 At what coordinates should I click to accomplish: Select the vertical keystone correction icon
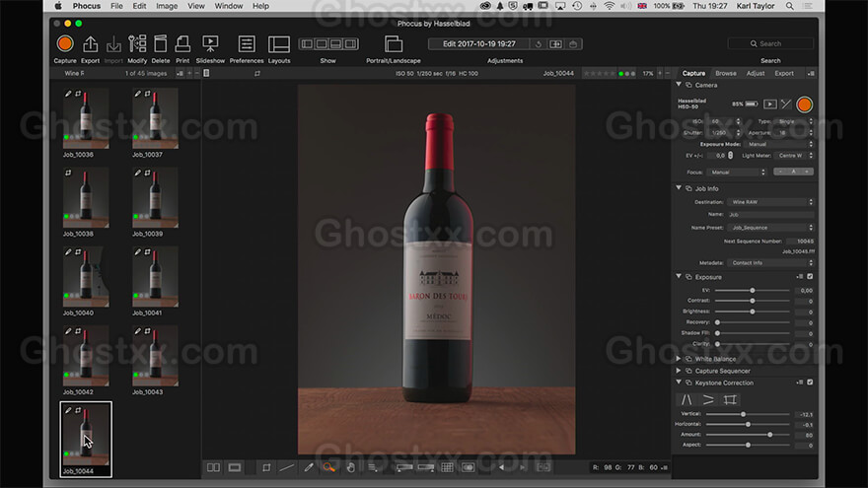687,399
